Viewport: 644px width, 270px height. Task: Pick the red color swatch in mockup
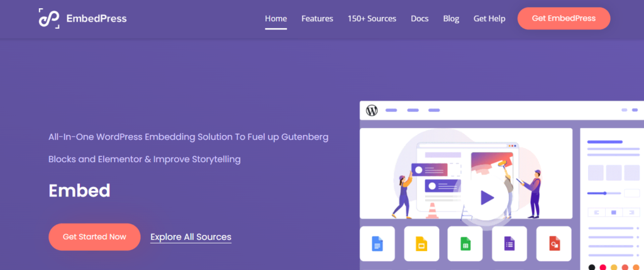point(602,267)
